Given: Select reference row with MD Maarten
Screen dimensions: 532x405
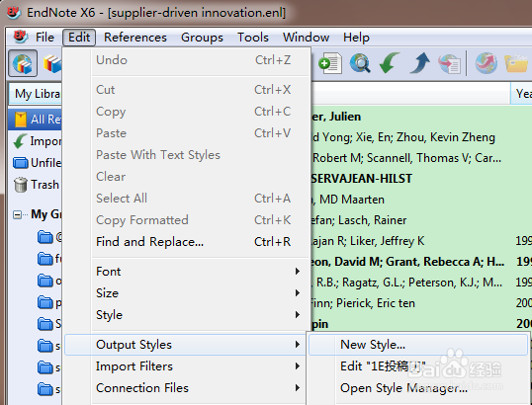Looking at the screenshot, I should pos(421,200).
